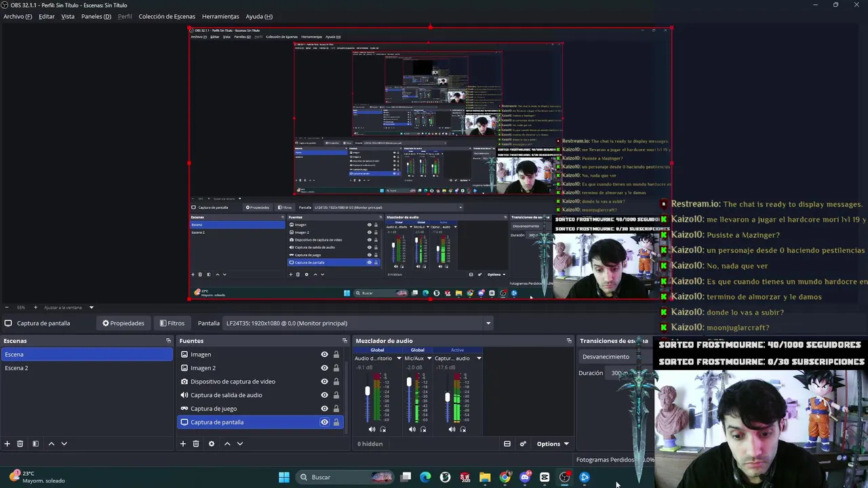
Task: Open Discord from the taskbar
Action: 525,477
